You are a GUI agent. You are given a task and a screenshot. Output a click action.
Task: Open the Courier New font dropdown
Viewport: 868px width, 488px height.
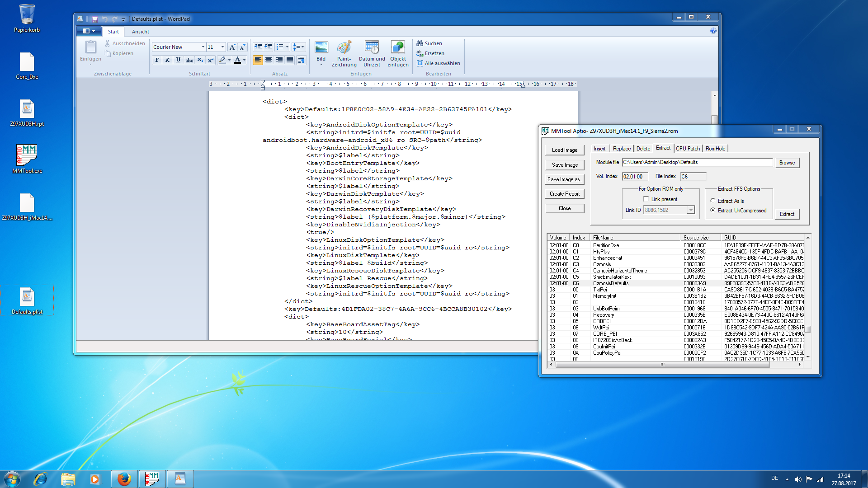[203, 47]
